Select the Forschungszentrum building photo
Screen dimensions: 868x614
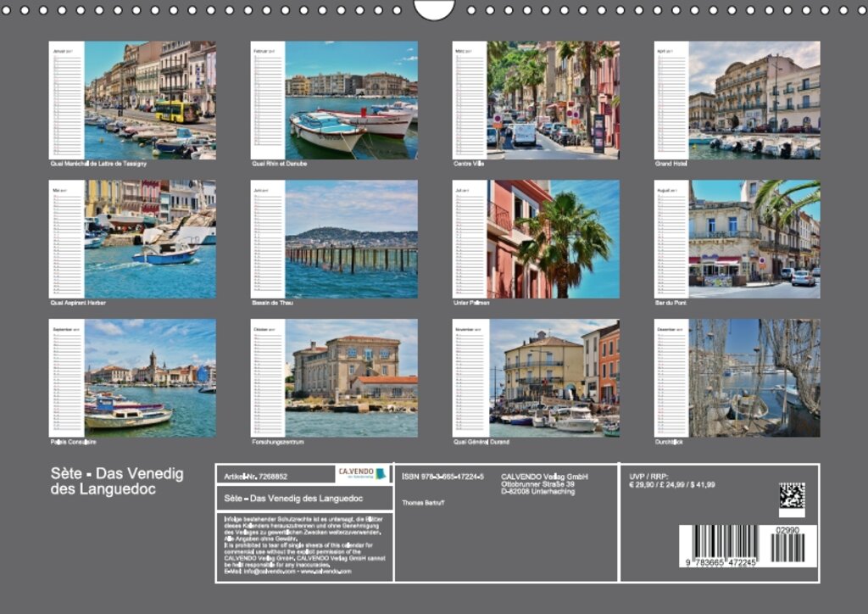(x=351, y=378)
